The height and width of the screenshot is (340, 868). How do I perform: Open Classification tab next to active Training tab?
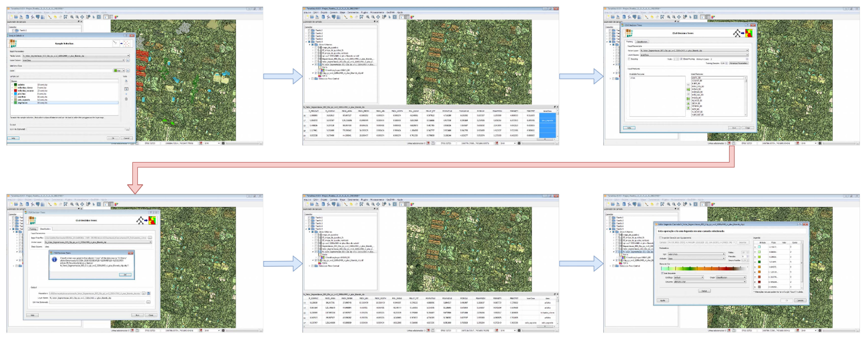point(642,42)
